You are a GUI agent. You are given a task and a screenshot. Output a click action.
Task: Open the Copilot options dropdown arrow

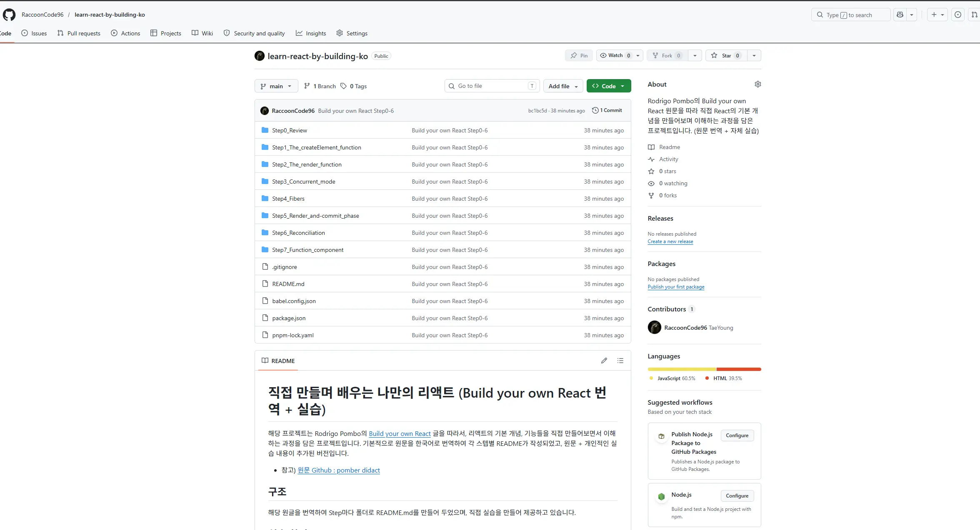coord(912,15)
